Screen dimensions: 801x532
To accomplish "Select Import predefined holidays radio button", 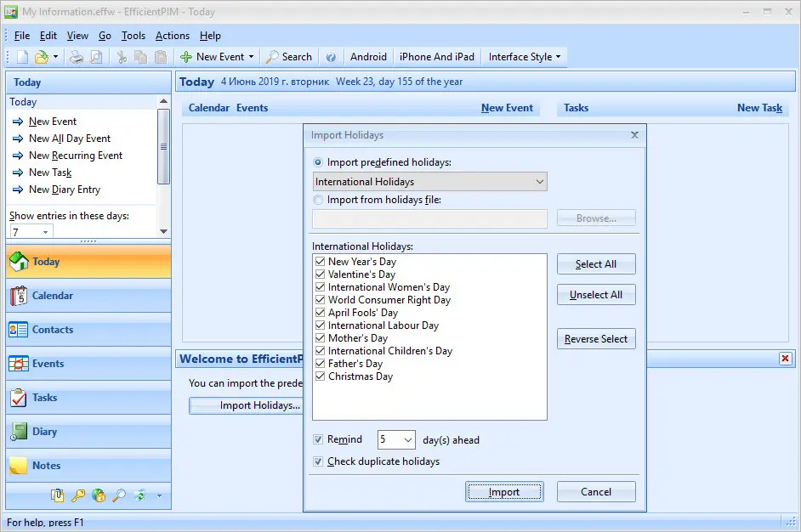I will click(x=318, y=162).
